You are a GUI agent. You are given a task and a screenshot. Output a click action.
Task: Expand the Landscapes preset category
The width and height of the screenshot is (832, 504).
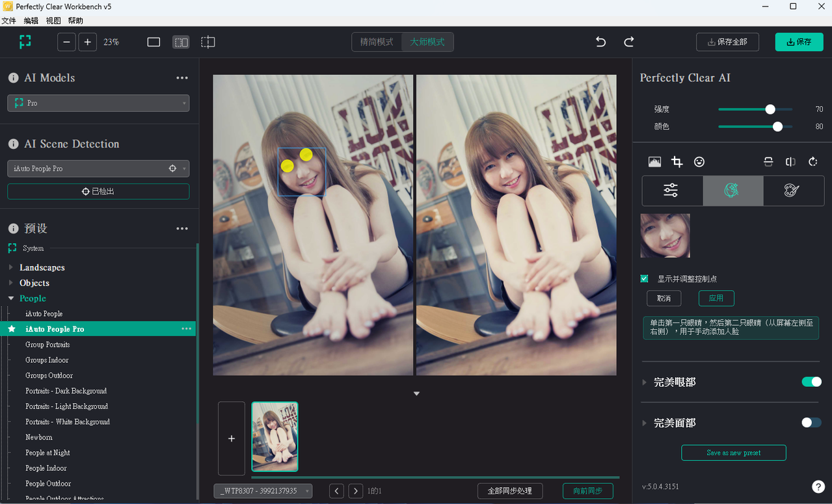10,267
